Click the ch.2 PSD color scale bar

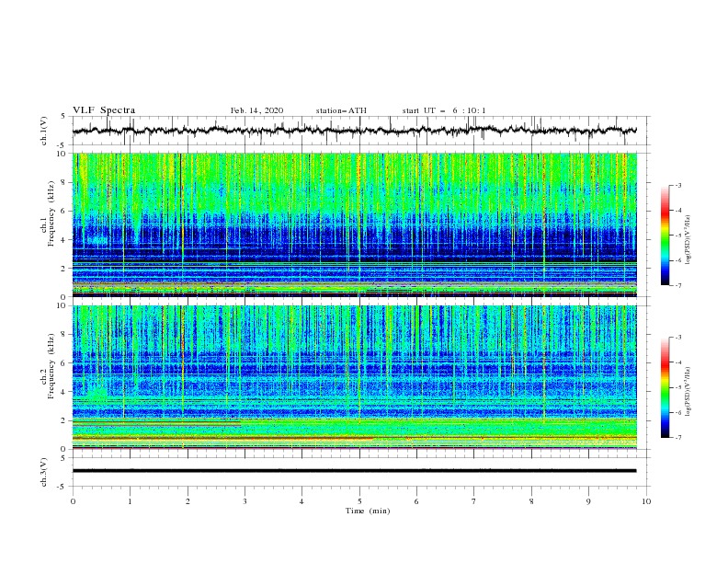665,387
